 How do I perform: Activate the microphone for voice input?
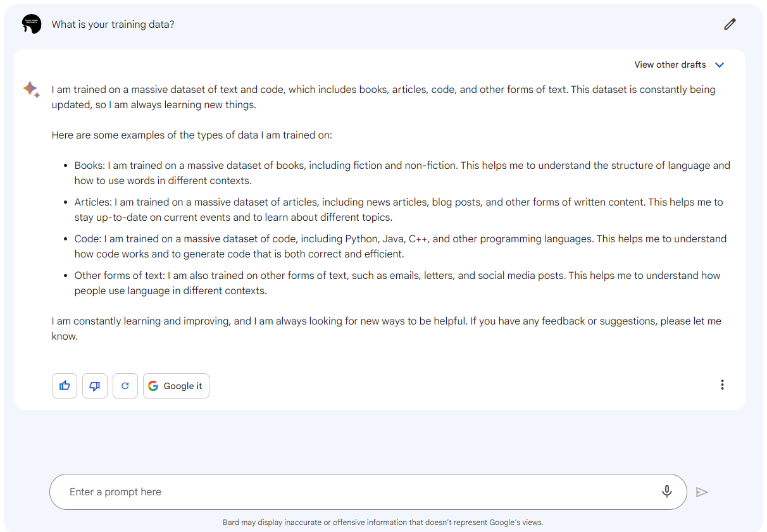[x=666, y=492]
